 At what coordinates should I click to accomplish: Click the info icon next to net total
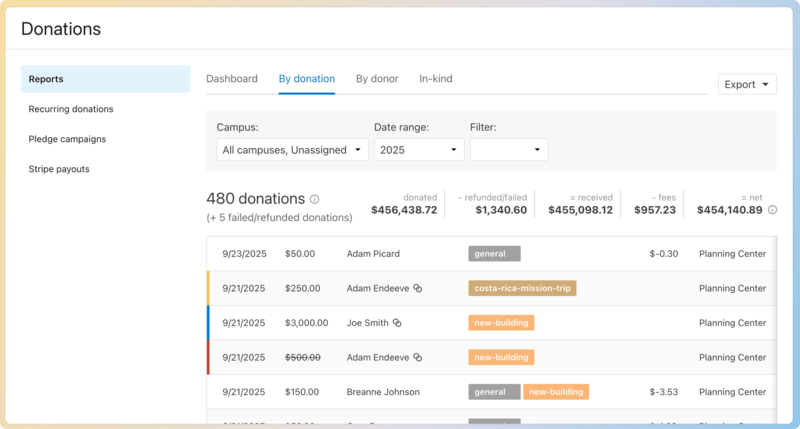pos(772,210)
